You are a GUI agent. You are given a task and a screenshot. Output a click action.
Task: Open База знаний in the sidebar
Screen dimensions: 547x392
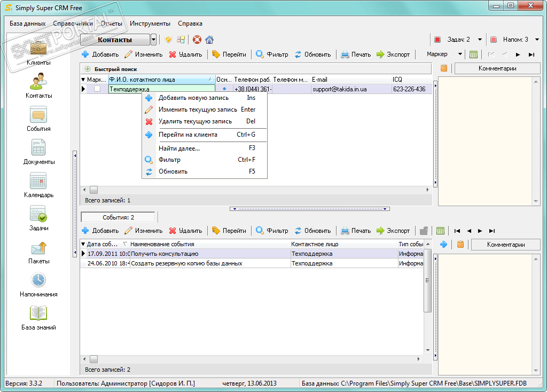[x=38, y=318]
